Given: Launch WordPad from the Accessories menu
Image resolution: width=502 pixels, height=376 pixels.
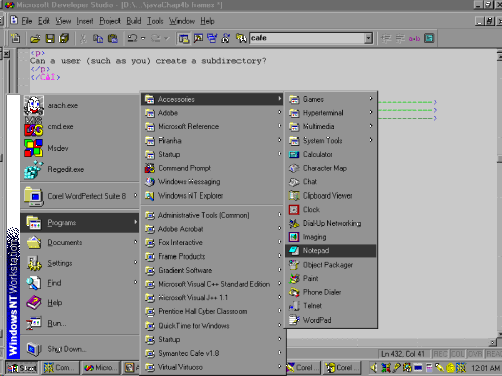Looking at the screenshot, I should (x=331, y=320).
